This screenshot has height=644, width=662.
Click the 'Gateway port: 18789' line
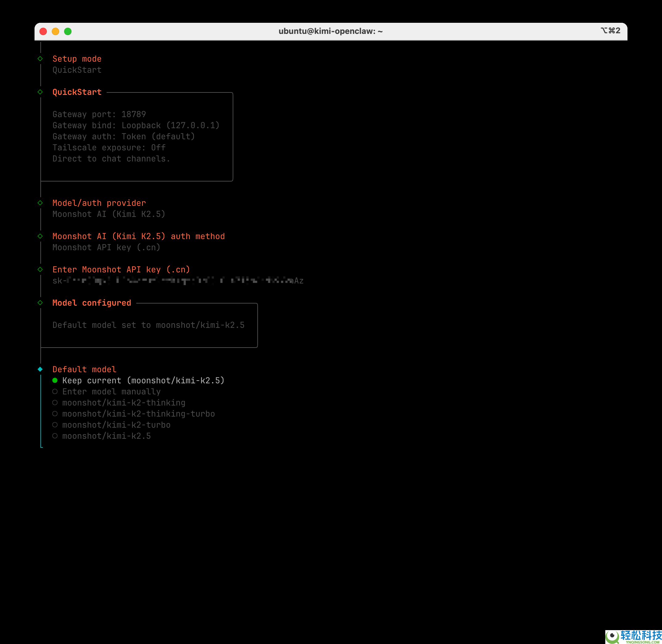[99, 114]
